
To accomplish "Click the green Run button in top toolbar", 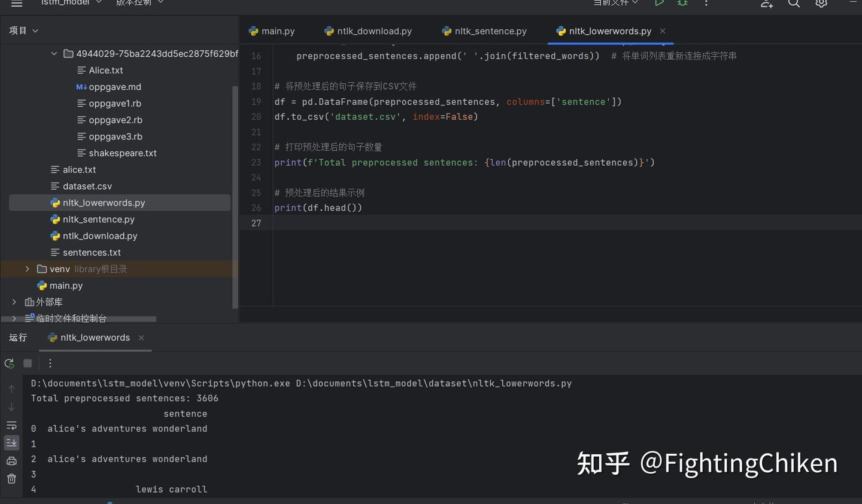I will pos(659,3).
